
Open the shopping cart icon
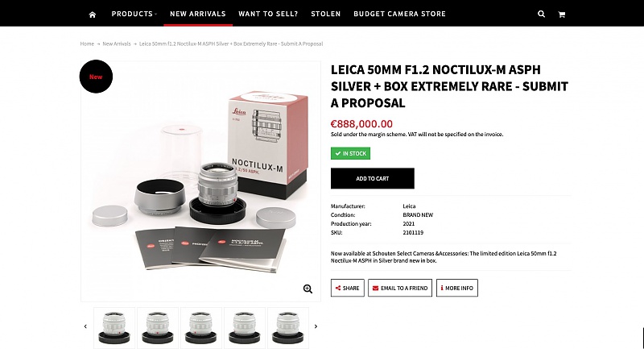coord(561,15)
